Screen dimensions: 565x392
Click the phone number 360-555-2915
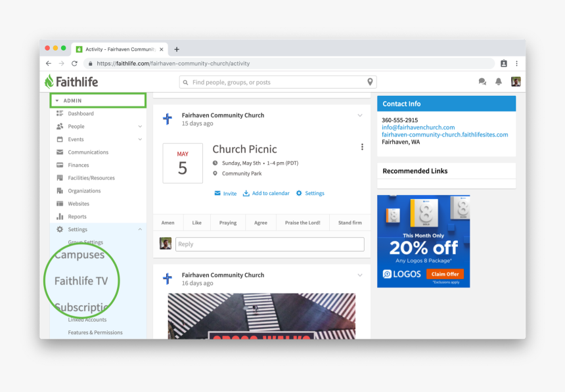pyautogui.click(x=400, y=120)
